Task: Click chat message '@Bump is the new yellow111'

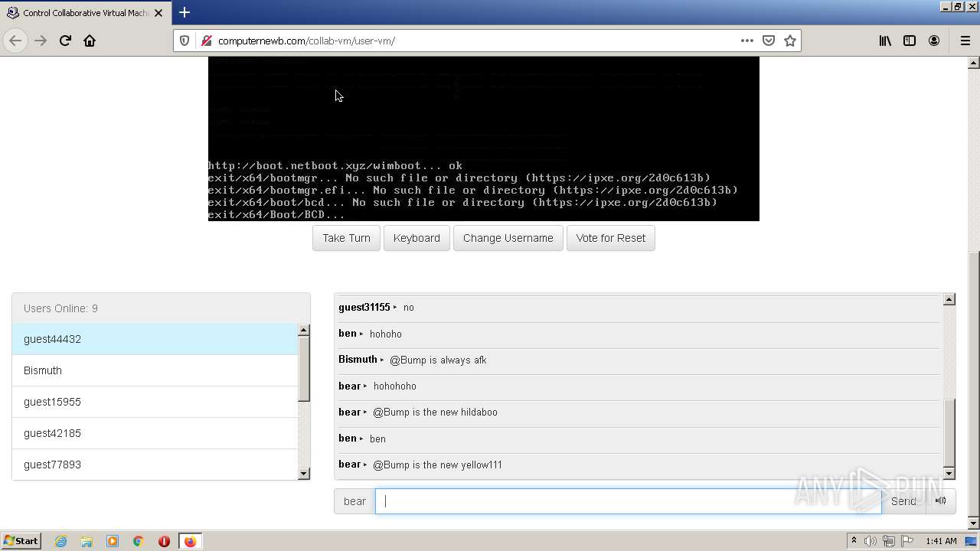Action: (437, 465)
